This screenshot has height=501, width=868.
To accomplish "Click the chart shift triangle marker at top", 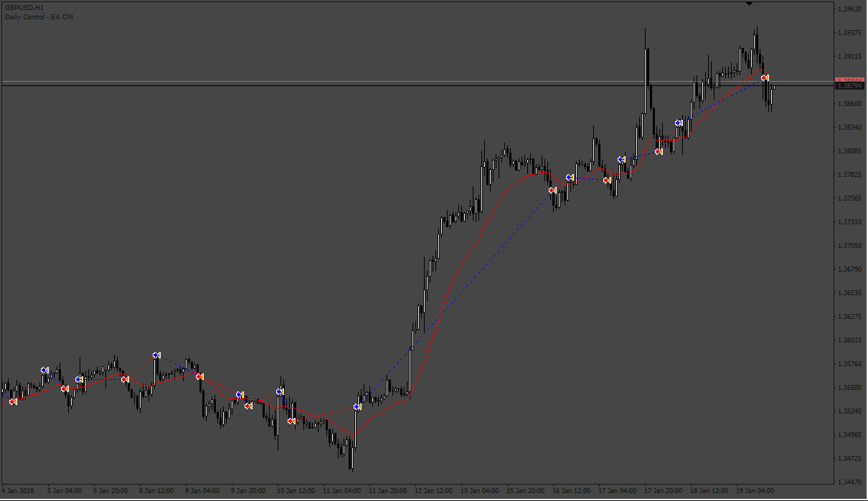I will (749, 4).
